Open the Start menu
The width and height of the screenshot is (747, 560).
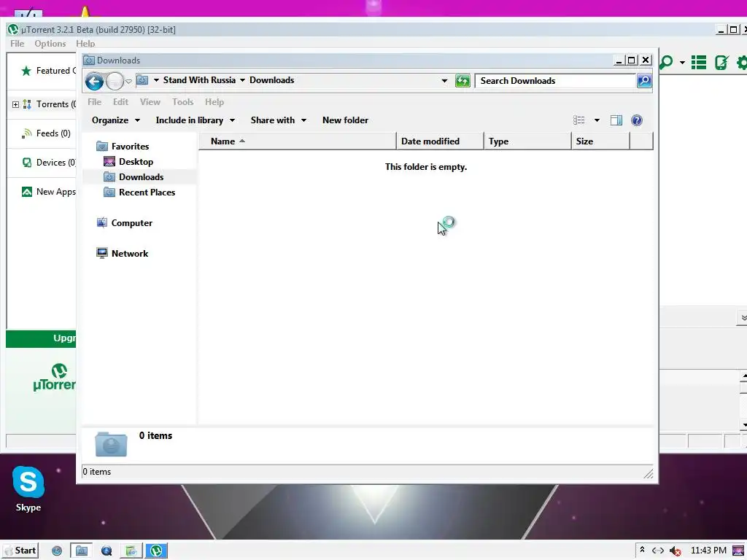point(20,551)
